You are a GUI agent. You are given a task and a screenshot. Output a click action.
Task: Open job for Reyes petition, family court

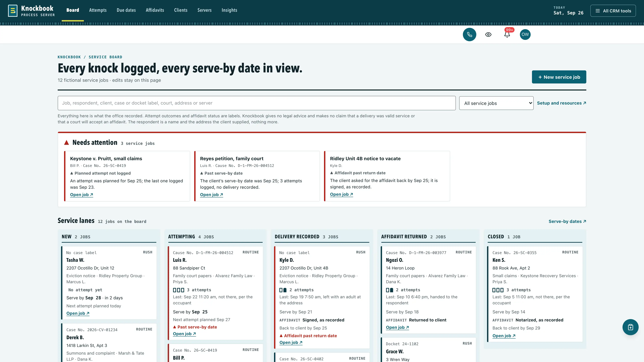pyautogui.click(x=211, y=195)
